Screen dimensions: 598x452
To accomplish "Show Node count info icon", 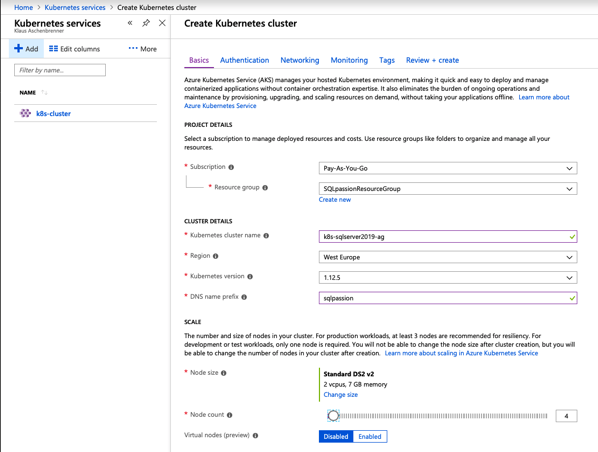I will point(229,415).
